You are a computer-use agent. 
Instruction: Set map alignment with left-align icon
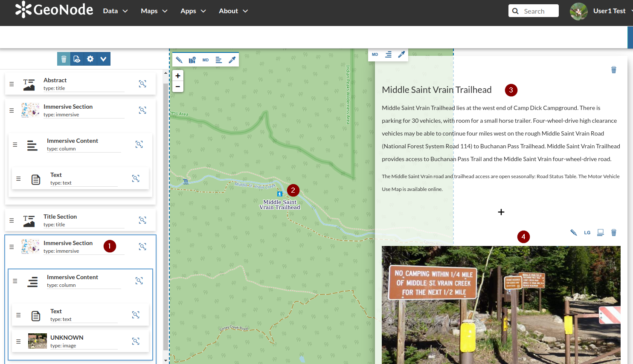[219, 60]
